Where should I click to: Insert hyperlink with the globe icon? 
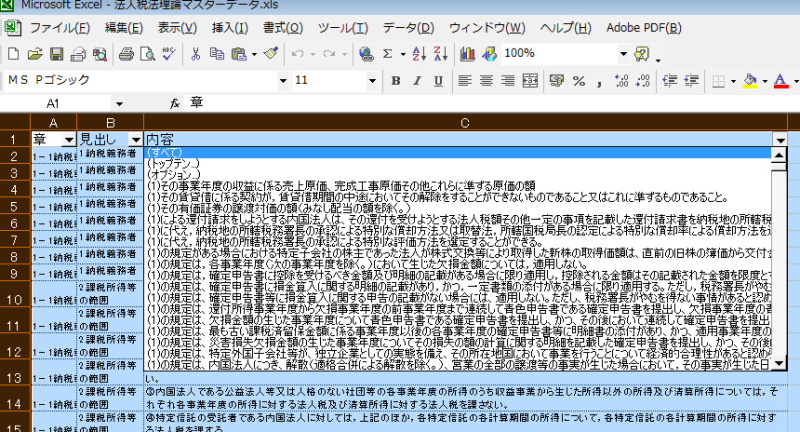pyautogui.click(x=366, y=54)
